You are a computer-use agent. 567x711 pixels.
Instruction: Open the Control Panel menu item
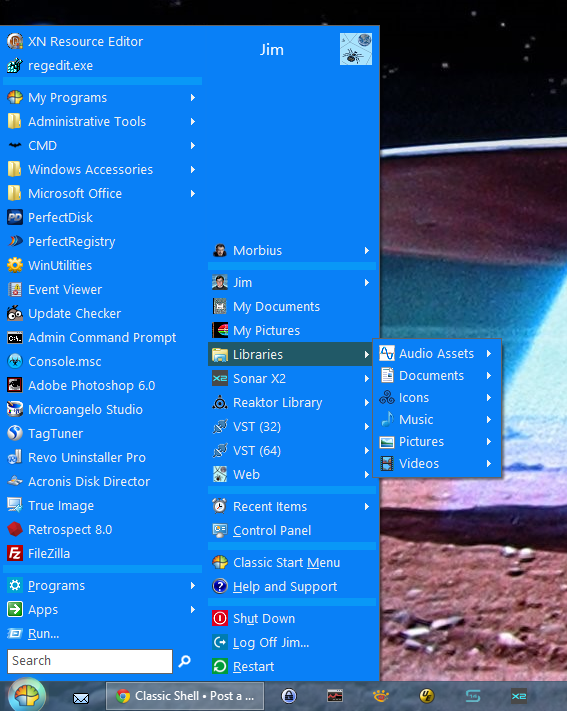292,531
